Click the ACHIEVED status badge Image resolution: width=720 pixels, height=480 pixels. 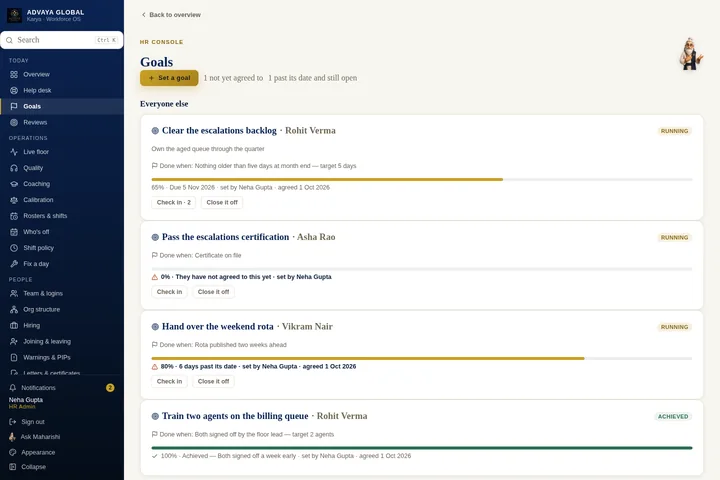[x=673, y=417]
